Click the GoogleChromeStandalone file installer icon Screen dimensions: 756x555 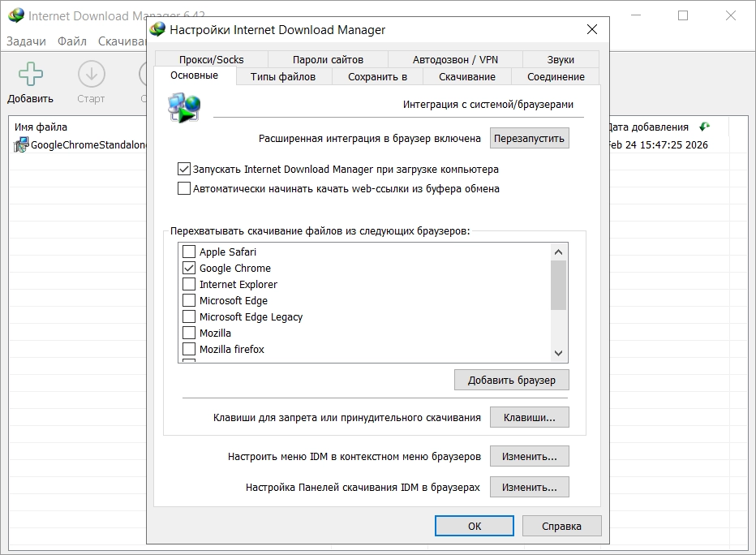[x=21, y=144]
